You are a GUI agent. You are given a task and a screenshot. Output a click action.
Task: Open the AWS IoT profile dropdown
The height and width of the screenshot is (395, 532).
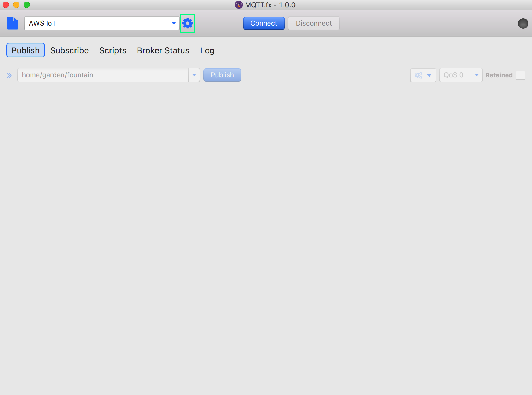coord(102,23)
